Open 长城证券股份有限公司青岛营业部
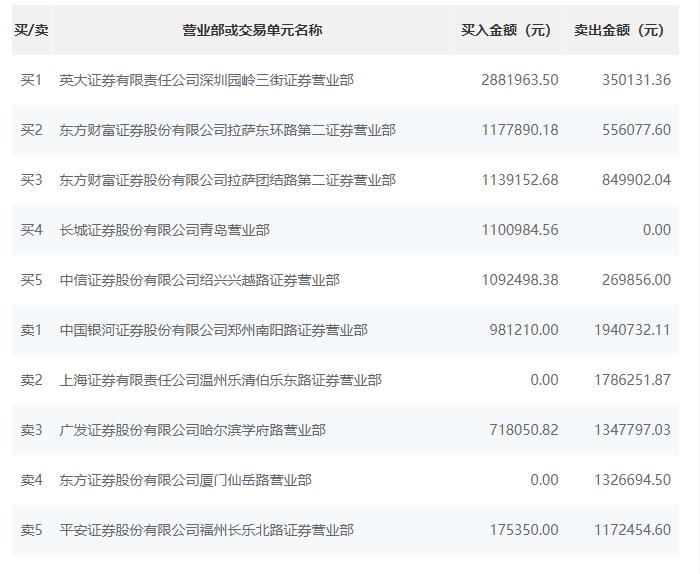 pos(165,230)
